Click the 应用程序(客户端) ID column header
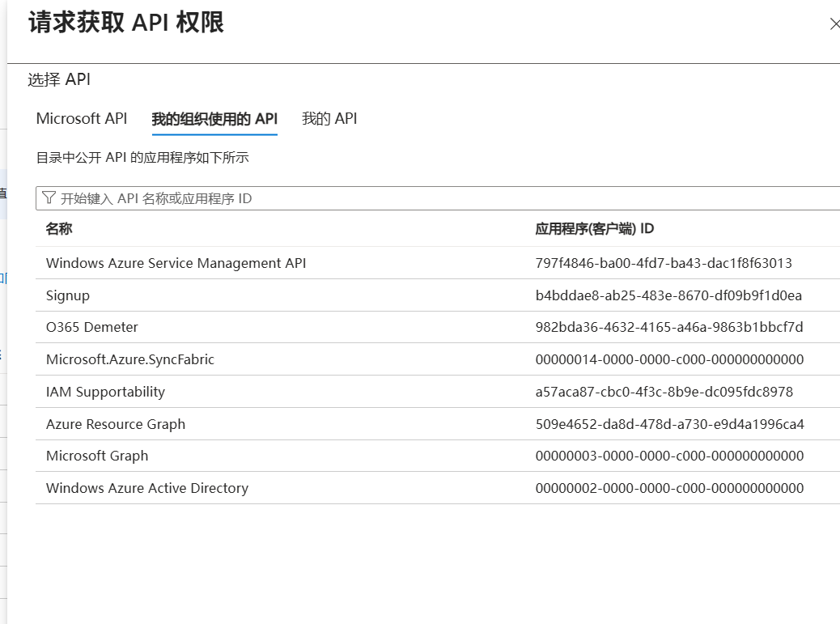This screenshot has height=624, width=840. pos(595,229)
